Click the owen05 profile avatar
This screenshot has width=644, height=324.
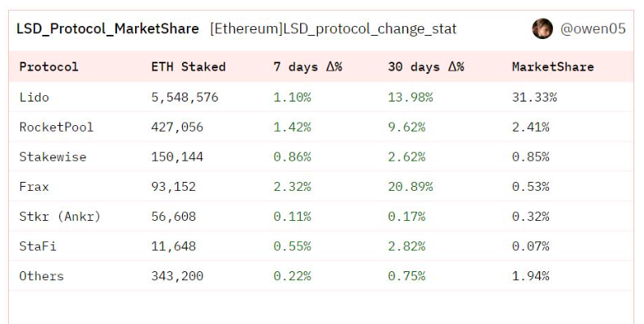pos(542,28)
